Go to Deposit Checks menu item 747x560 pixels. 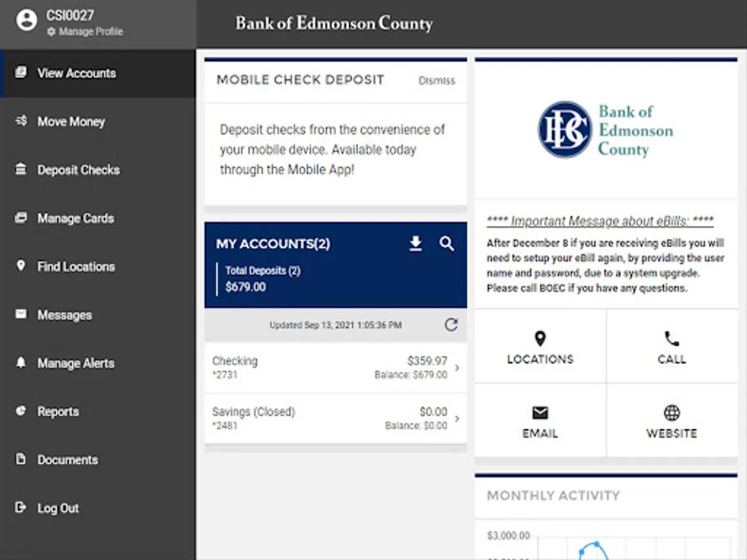click(98, 170)
